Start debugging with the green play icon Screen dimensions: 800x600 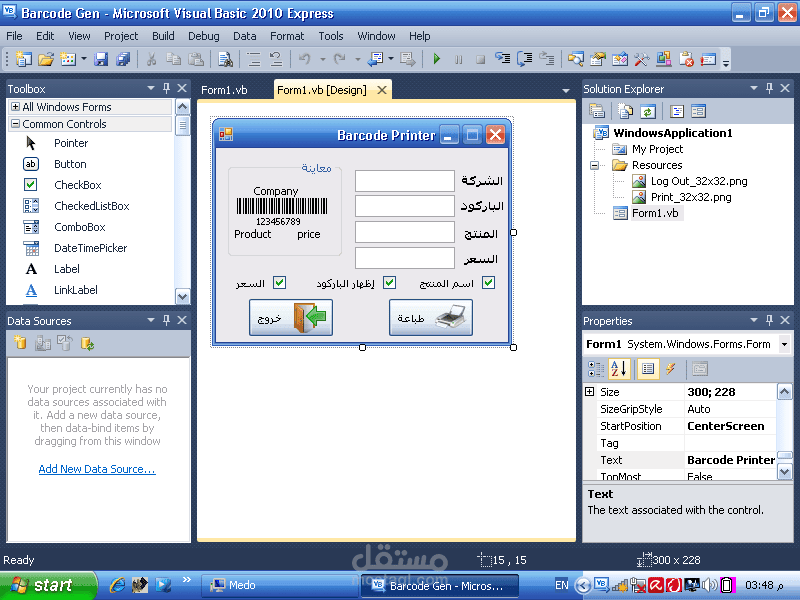point(436,59)
